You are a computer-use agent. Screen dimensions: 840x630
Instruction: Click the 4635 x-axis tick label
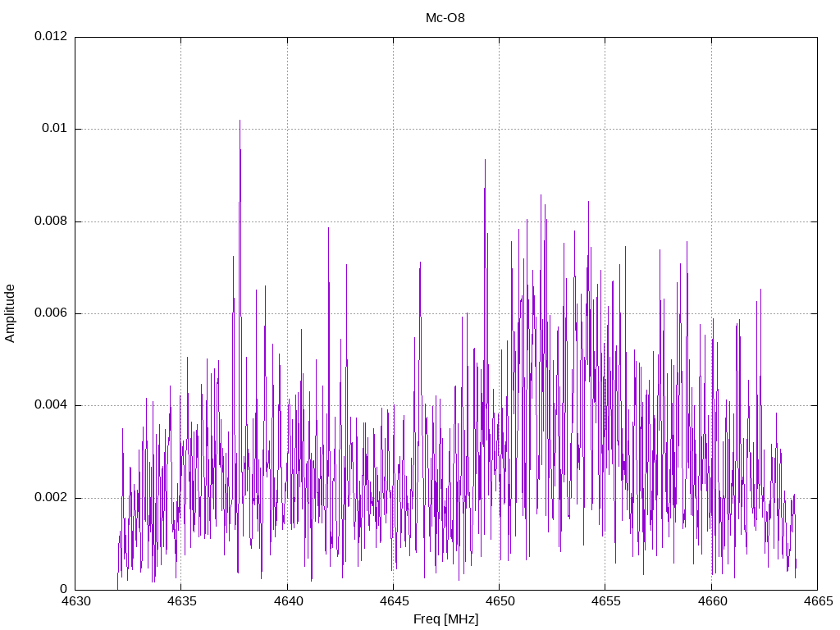pos(181,601)
